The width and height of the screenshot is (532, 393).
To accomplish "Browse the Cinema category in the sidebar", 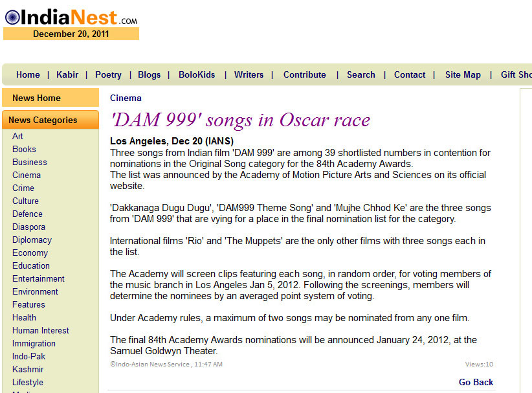I will click(27, 175).
